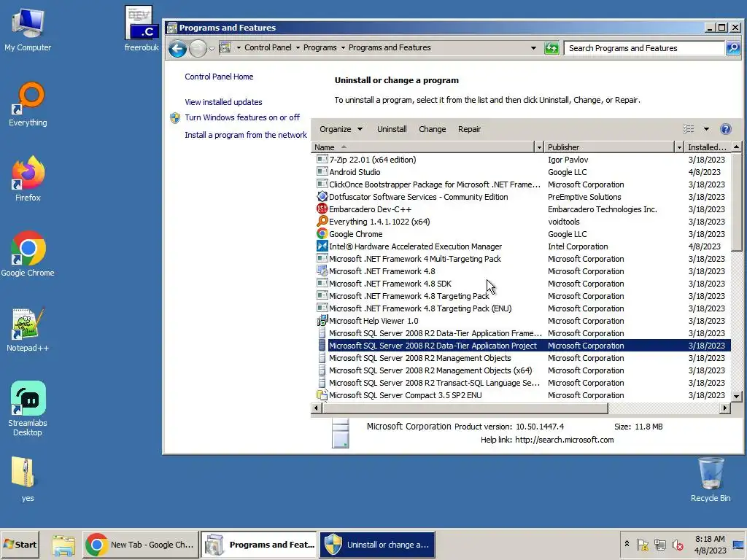Select Microsoft .NET Framework 4 Multi-Targeting Pack
The image size is (747, 560).
point(521,259)
